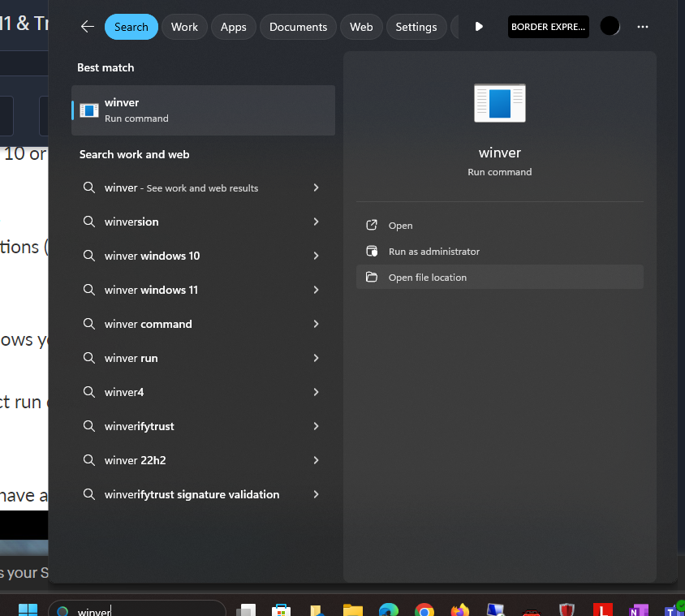Select the winver Run command best match
This screenshot has height=616, width=685.
[203, 110]
